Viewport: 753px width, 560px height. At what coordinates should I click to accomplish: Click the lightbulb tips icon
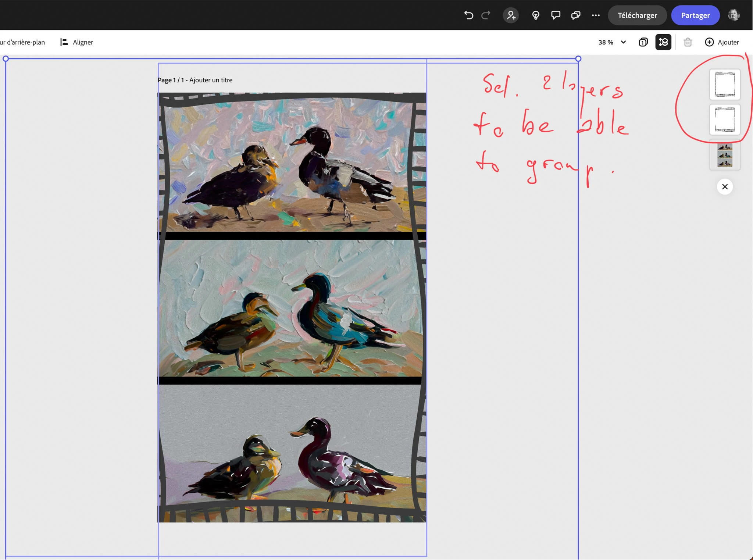pyautogui.click(x=536, y=15)
